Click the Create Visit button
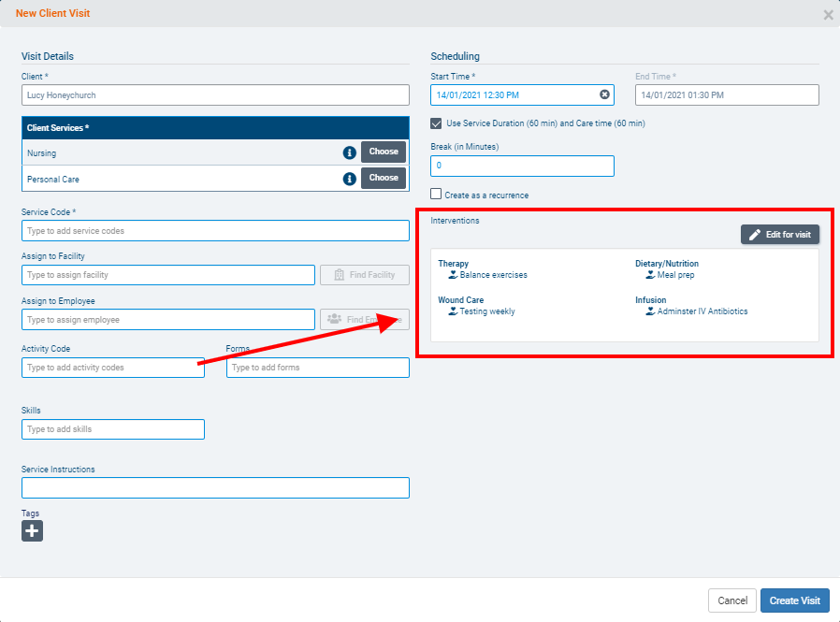The height and width of the screenshot is (622, 840). tap(794, 600)
